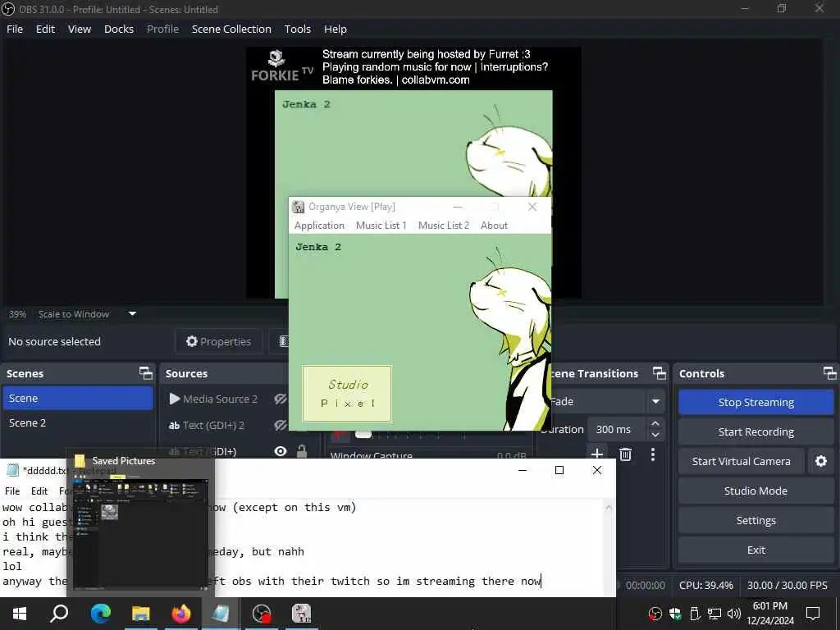Viewport: 840px width, 630px height.
Task: Open the File menu in OBS
Action: [x=15, y=29]
